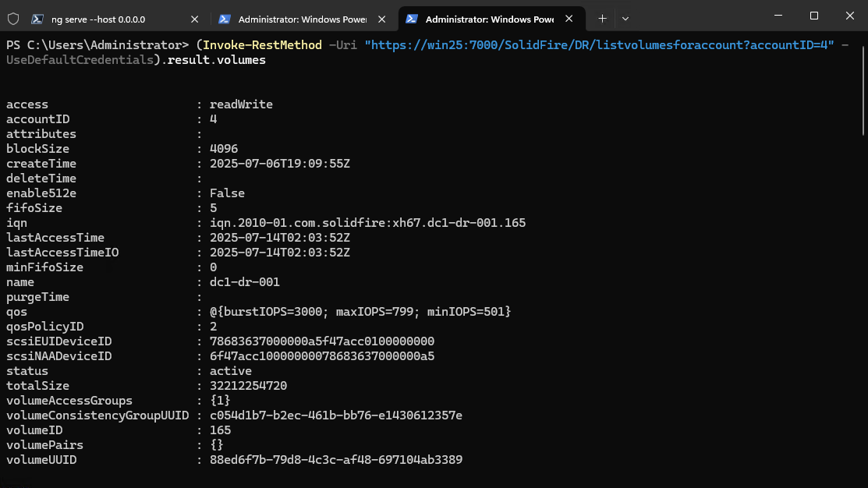Click the PowerShell icon on the ng serve tab

pos(37,19)
